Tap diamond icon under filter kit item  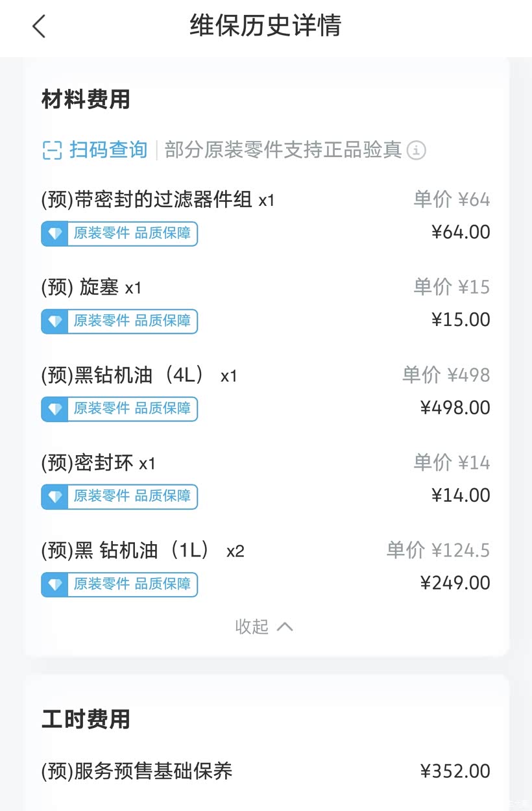(x=55, y=234)
